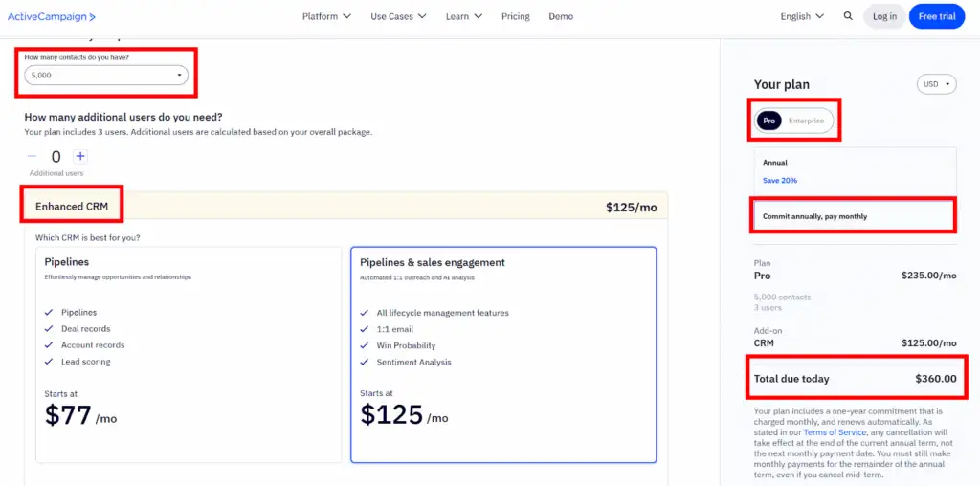
Task: Open the English language selector
Action: [x=802, y=17]
